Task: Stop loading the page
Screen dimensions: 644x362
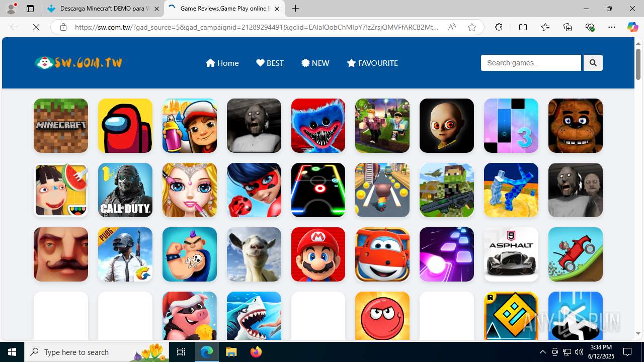Action: (36, 27)
